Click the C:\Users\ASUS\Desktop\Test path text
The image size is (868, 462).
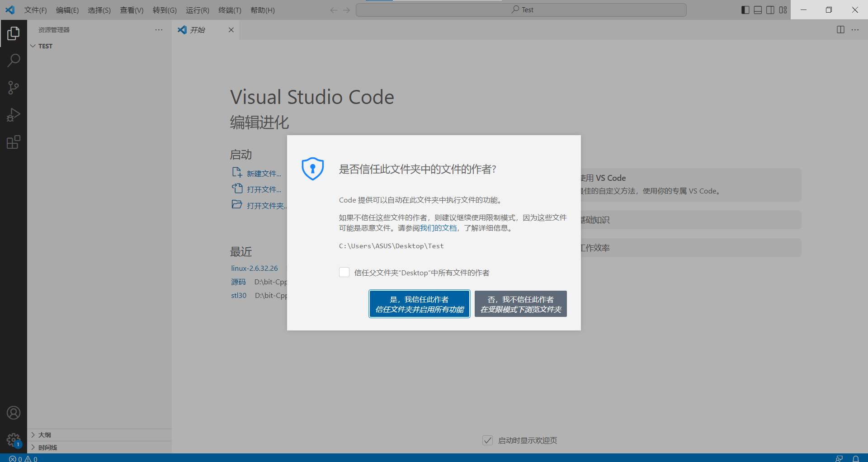tap(392, 246)
